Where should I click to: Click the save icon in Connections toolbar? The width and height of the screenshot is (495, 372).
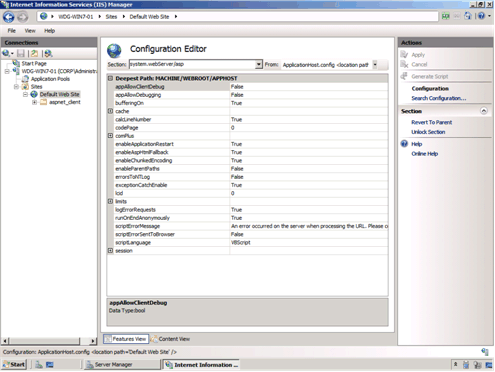tap(21, 53)
